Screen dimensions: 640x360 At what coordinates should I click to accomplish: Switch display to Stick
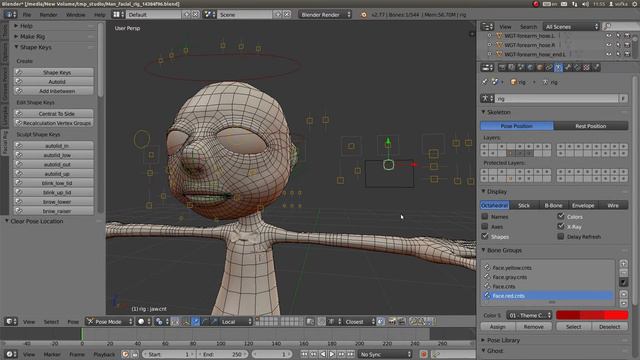click(524, 205)
